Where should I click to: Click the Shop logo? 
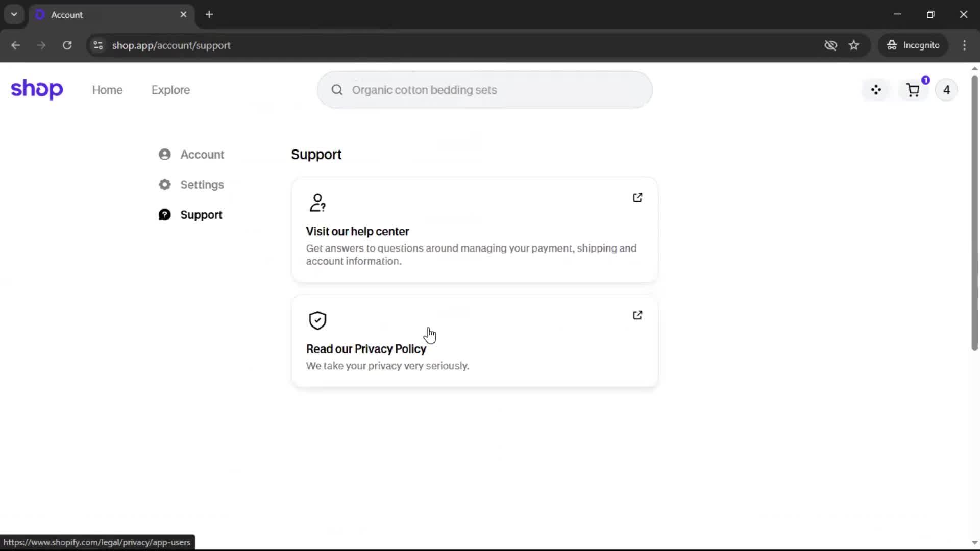tap(37, 89)
